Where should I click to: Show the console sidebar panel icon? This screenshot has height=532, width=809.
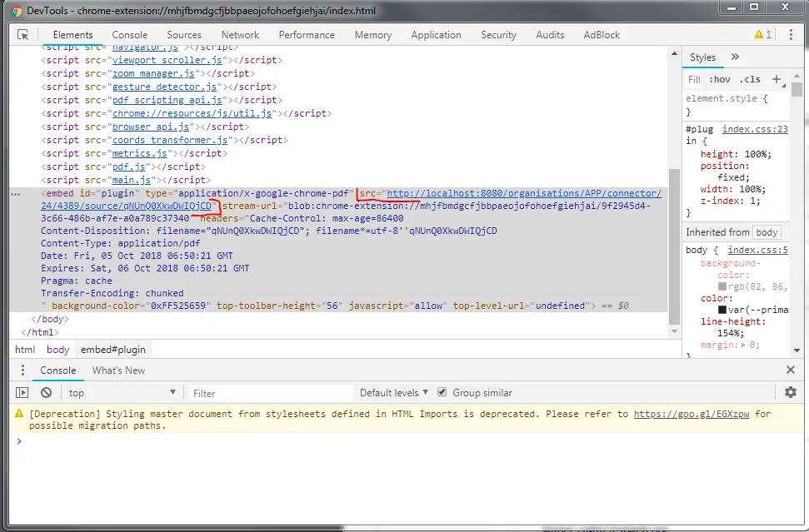[x=22, y=393]
